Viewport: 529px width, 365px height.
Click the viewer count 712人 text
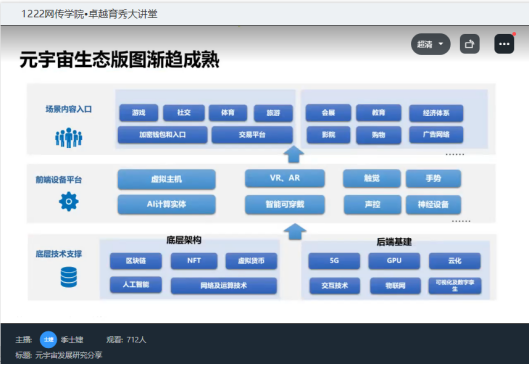[x=136, y=340]
